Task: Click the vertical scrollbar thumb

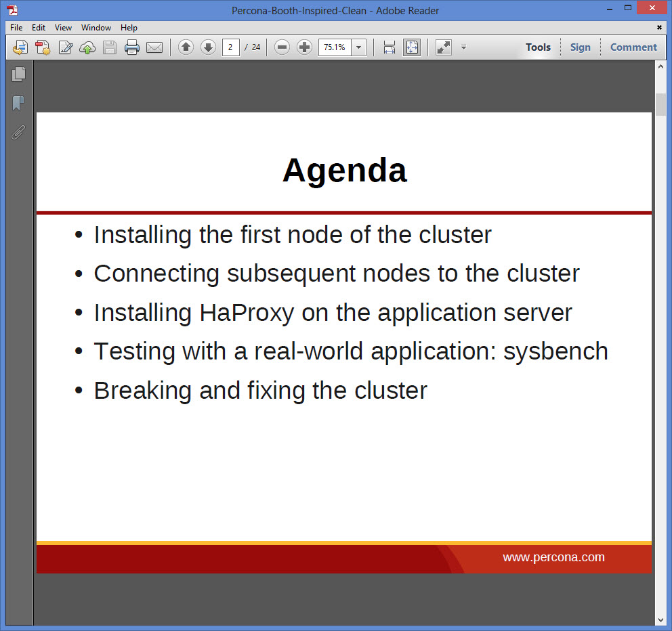Action: coord(660,104)
